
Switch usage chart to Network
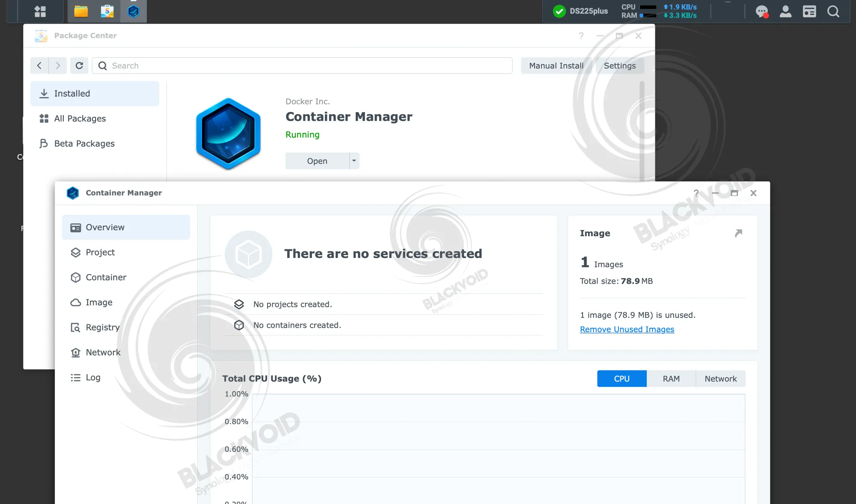click(721, 379)
